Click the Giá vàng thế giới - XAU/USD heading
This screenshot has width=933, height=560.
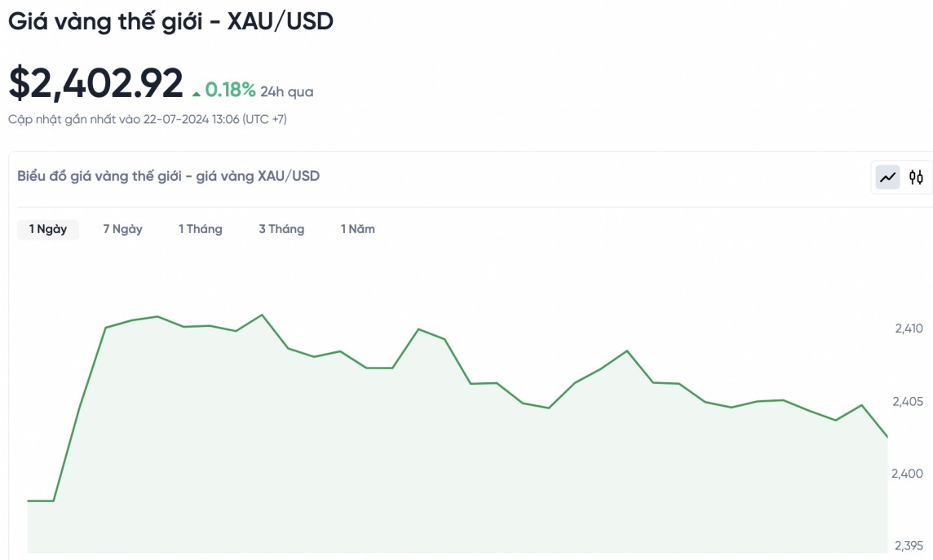tap(170, 22)
